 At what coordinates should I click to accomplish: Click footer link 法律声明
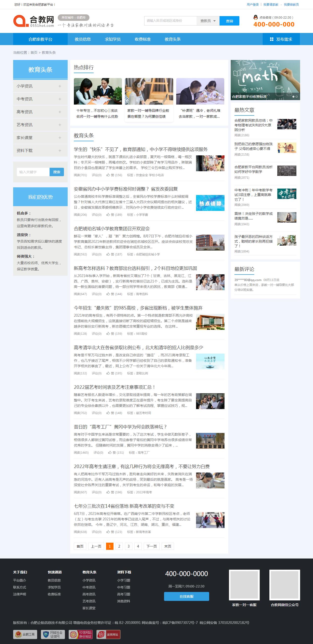pyautogui.click(x=20, y=594)
